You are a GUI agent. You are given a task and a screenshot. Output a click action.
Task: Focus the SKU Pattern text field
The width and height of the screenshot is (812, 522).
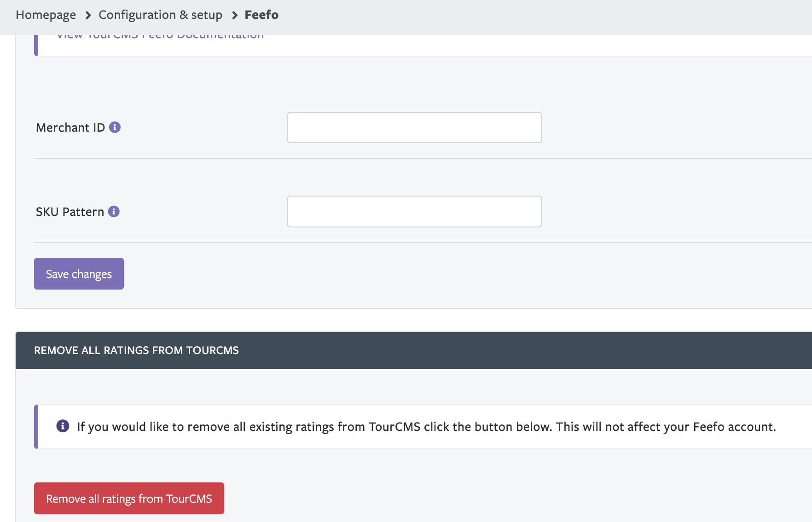pyautogui.click(x=414, y=212)
